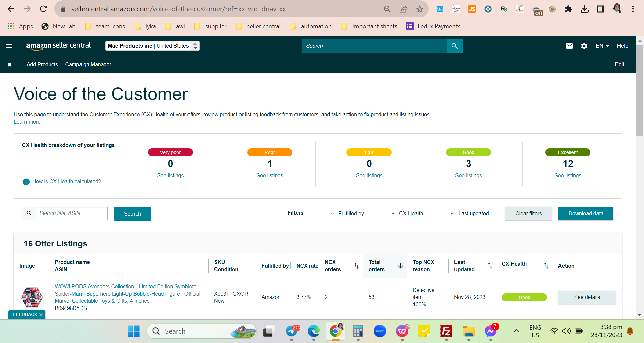This screenshot has width=644, height=343.
Task: Open the WOW! PODS Avengers product link
Action: [x=127, y=294]
